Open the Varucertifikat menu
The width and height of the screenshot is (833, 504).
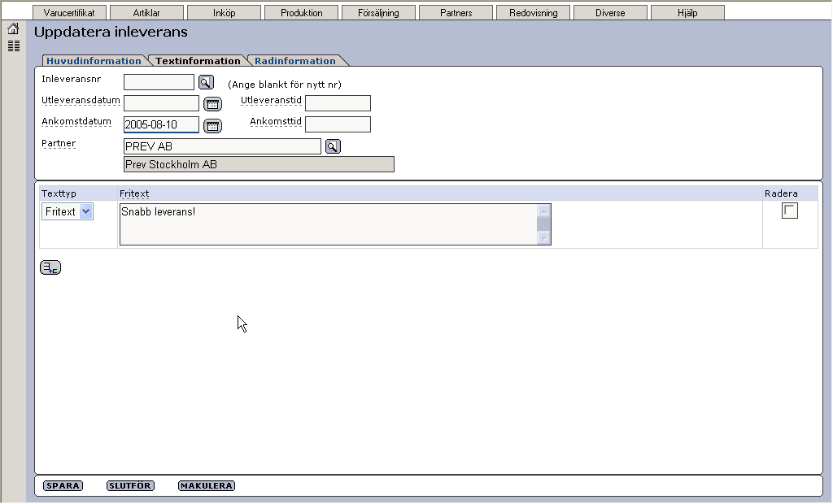coord(69,13)
